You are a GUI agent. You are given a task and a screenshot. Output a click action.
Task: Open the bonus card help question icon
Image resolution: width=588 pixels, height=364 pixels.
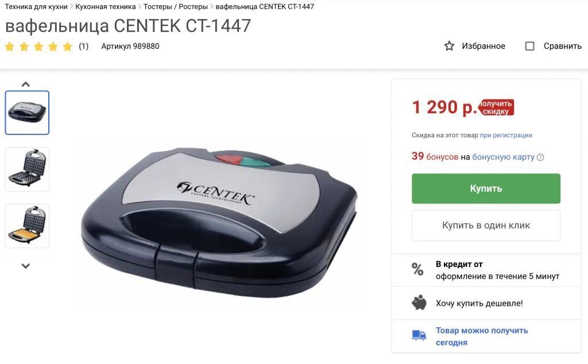[x=540, y=157]
